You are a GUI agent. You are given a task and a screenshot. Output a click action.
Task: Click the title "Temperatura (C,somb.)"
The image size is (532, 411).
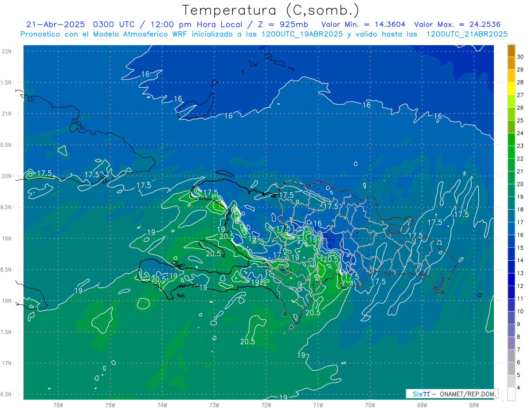point(270,10)
